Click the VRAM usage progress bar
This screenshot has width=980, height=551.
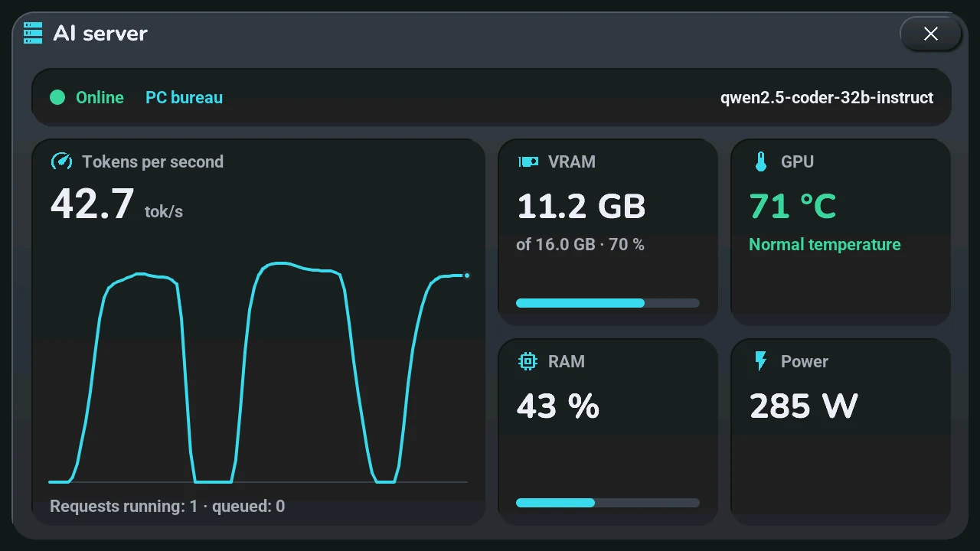click(x=608, y=303)
